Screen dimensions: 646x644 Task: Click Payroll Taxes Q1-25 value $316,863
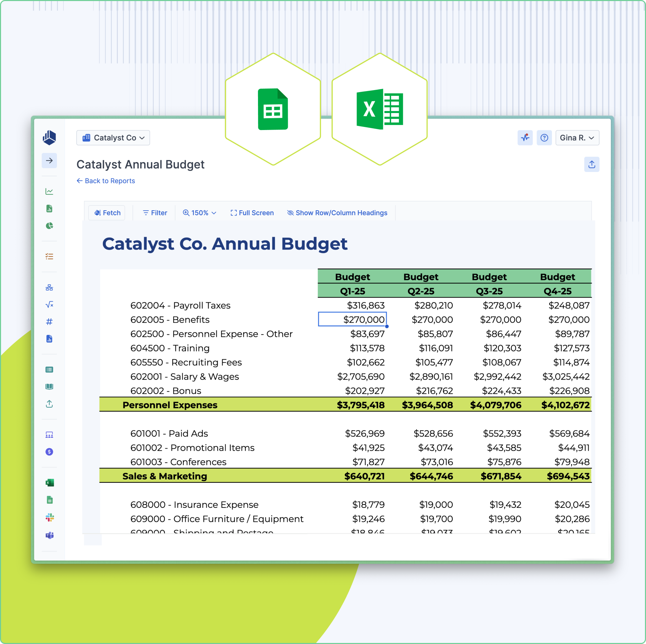click(366, 305)
